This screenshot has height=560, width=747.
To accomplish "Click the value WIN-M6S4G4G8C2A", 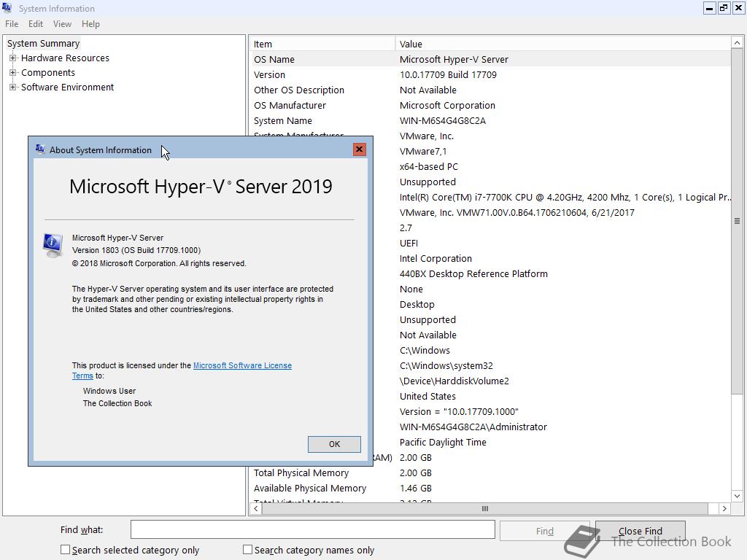I will click(443, 120).
